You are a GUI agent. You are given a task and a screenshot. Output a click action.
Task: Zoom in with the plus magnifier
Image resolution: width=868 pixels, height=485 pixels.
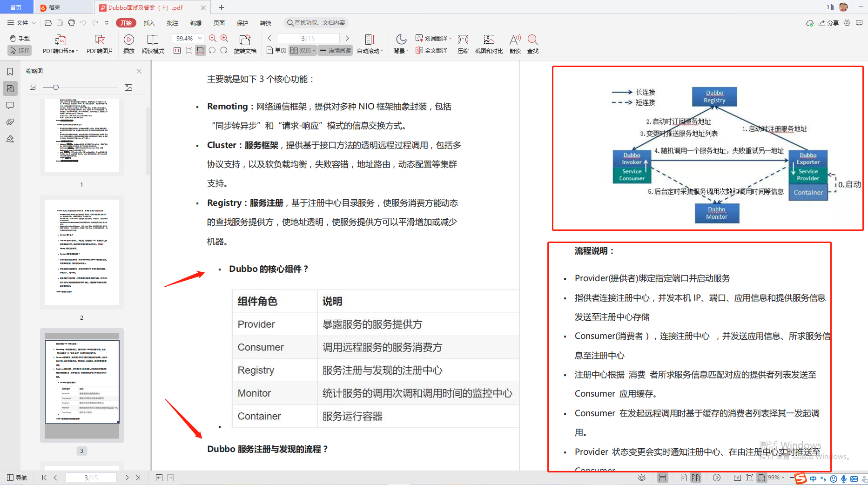224,38
